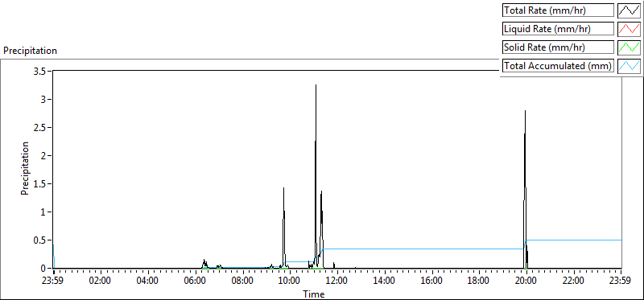The width and height of the screenshot is (644, 300).
Task: Click the 12:00 time axis tick label
Action: tap(337, 282)
